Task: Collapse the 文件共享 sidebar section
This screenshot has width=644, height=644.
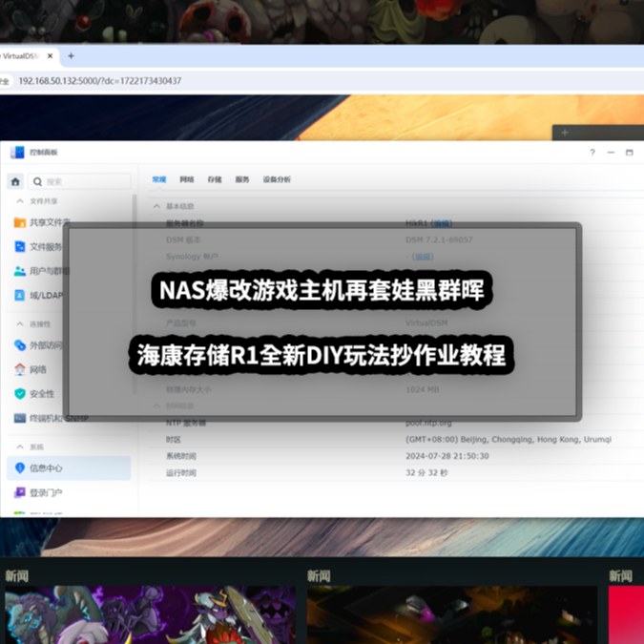Action: click(x=20, y=201)
